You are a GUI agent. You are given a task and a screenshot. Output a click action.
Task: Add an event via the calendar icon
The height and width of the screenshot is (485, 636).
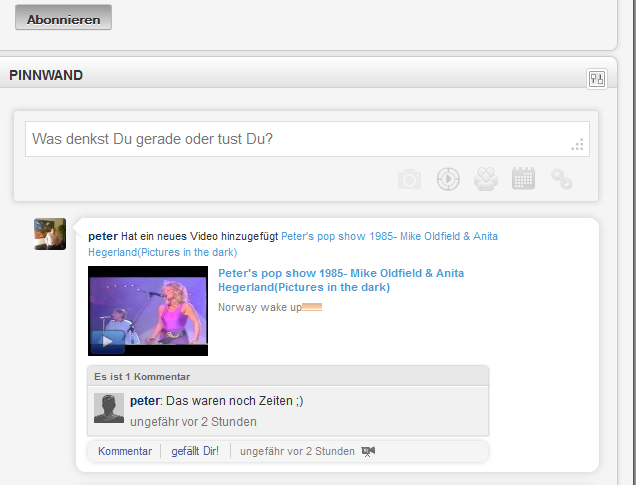(x=523, y=178)
